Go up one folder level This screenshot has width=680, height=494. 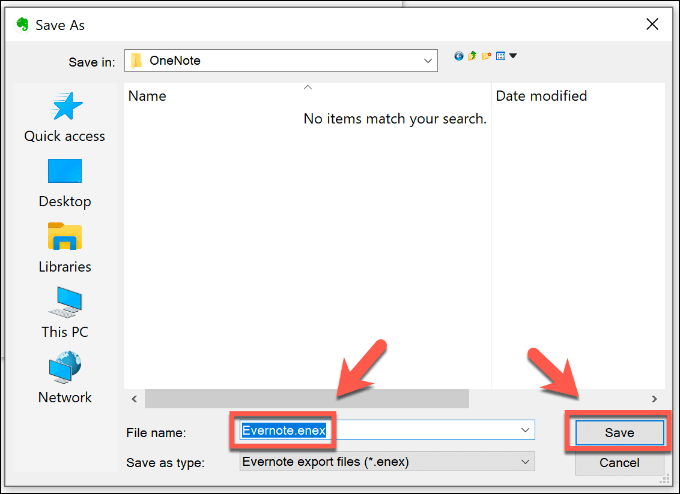[472, 56]
